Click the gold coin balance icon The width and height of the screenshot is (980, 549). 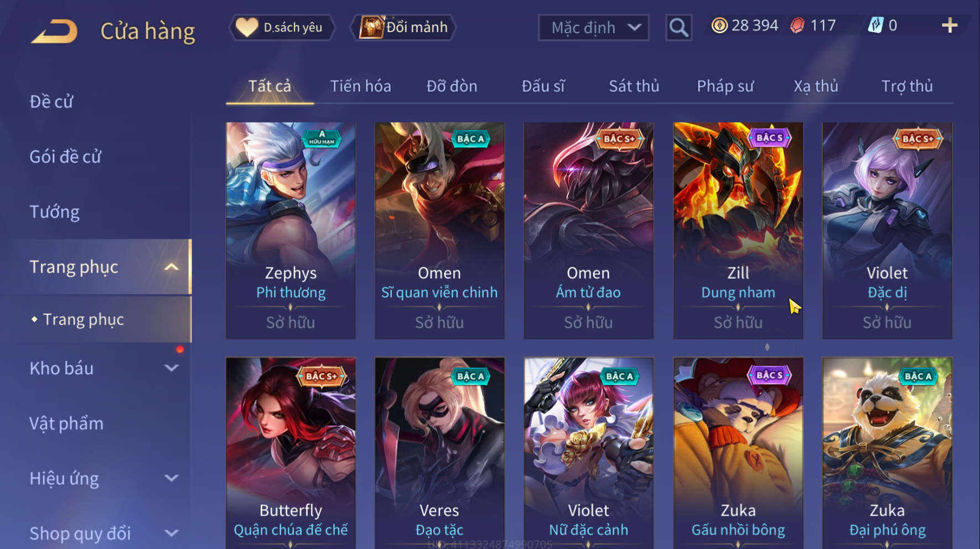[719, 25]
